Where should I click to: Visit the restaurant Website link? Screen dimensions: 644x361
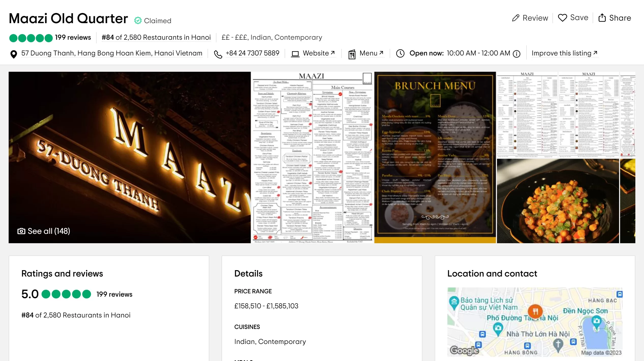coord(319,53)
